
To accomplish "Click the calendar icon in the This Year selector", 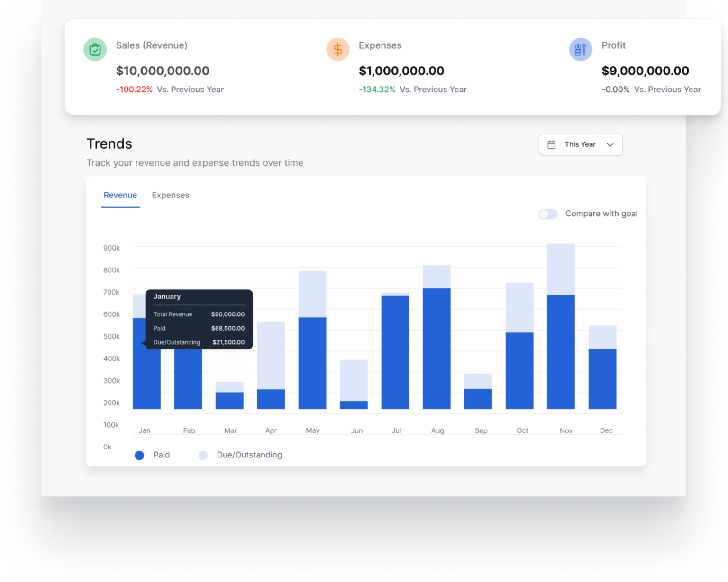I will point(552,144).
